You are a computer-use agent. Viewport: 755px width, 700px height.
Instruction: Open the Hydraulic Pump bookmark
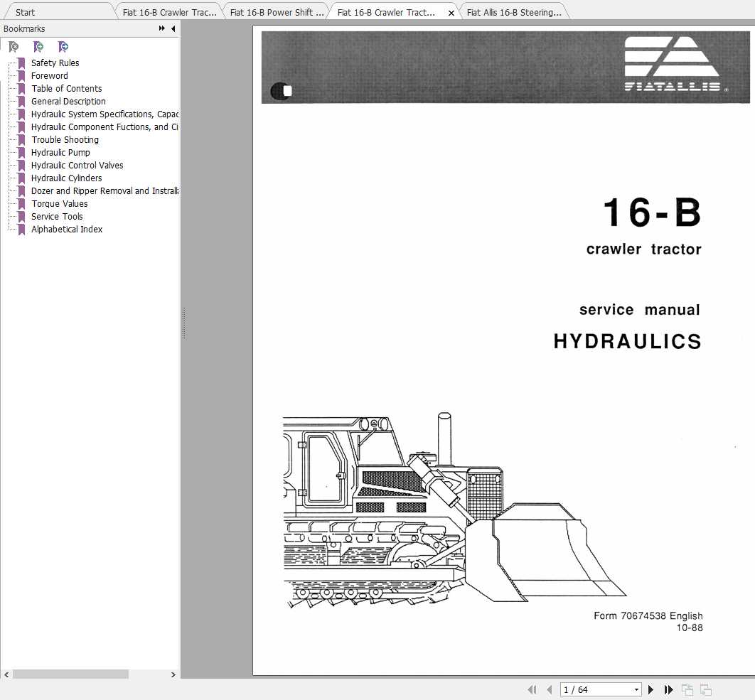tap(60, 153)
